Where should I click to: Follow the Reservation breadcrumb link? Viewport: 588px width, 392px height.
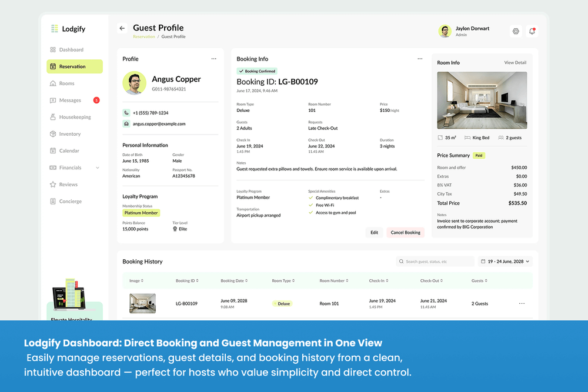pyautogui.click(x=144, y=36)
